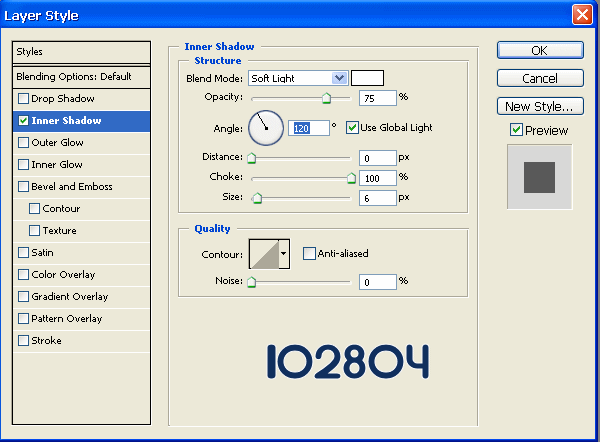Viewport: 600px width, 442px height.
Task: Enable the Anti-aliased checkbox
Action: tap(309, 253)
